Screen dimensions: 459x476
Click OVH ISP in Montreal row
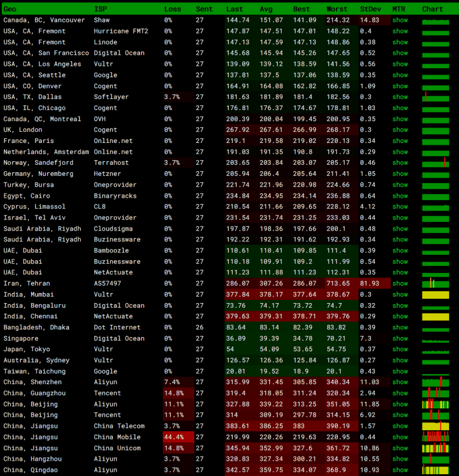click(99, 119)
